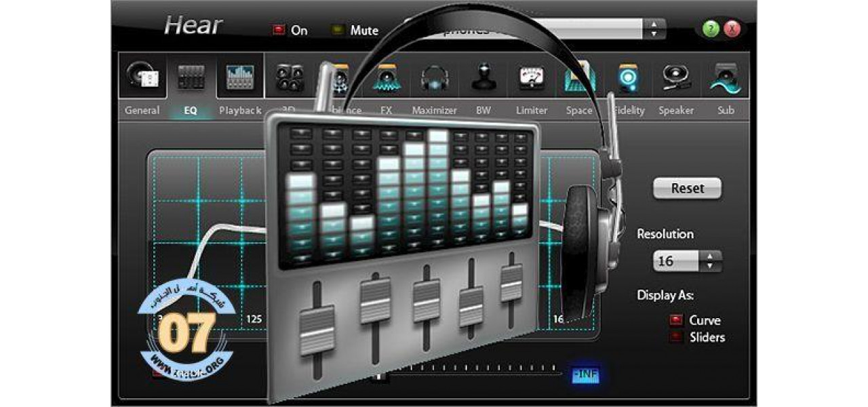Click the -INF level readout
This screenshot has width=868, height=407.
pyautogui.click(x=585, y=375)
